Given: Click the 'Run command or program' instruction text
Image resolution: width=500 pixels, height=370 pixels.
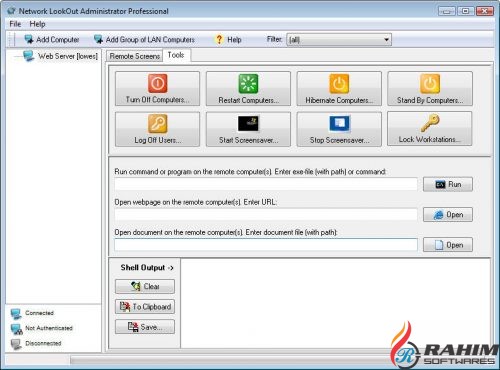Looking at the screenshot, I should coord(250,172).
